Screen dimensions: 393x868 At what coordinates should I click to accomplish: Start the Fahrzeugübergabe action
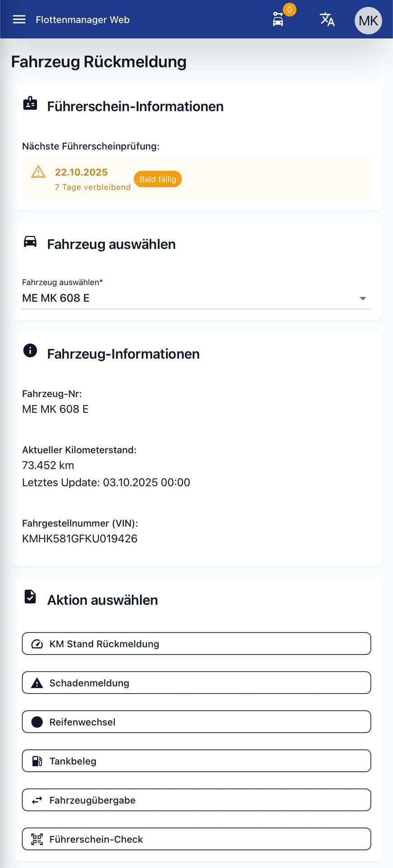coord(196,800)
